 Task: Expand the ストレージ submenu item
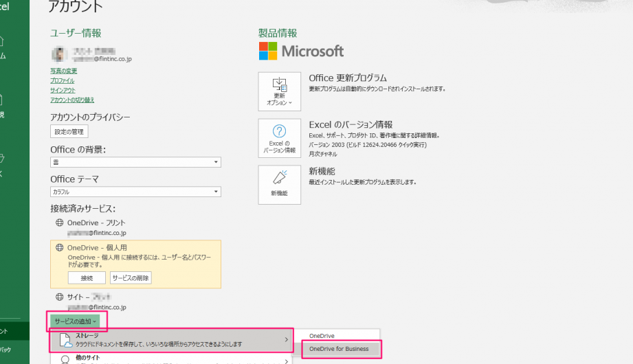coord(172,340)
